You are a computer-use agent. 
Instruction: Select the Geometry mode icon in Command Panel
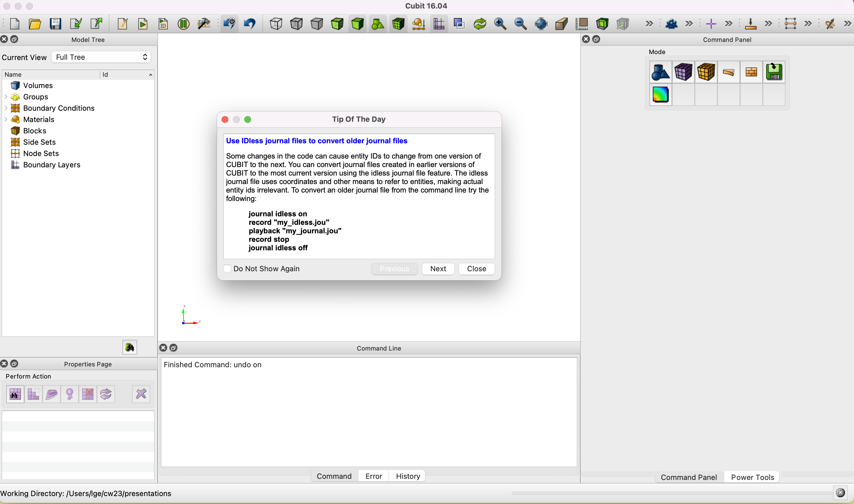[661, 72]
